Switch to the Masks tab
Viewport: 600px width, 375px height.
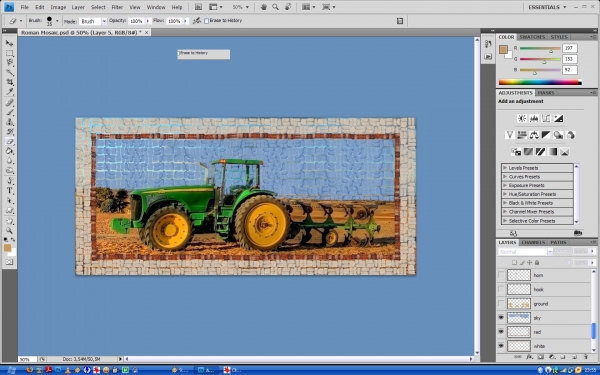(x=546, y=93)
